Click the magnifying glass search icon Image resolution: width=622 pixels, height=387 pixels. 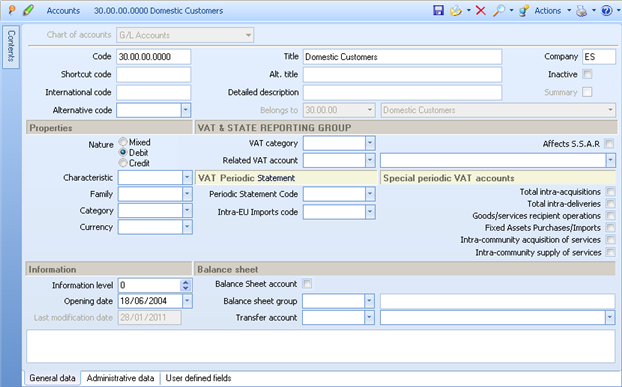[x=498, y=10]
